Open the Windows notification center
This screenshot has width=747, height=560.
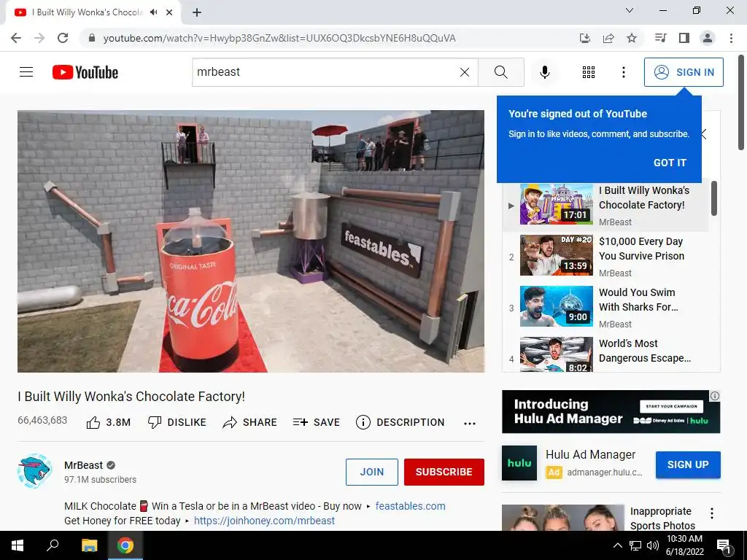point(723,545)
